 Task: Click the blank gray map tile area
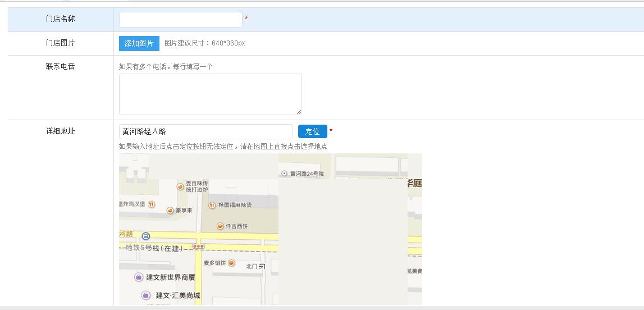pos(342,241)
